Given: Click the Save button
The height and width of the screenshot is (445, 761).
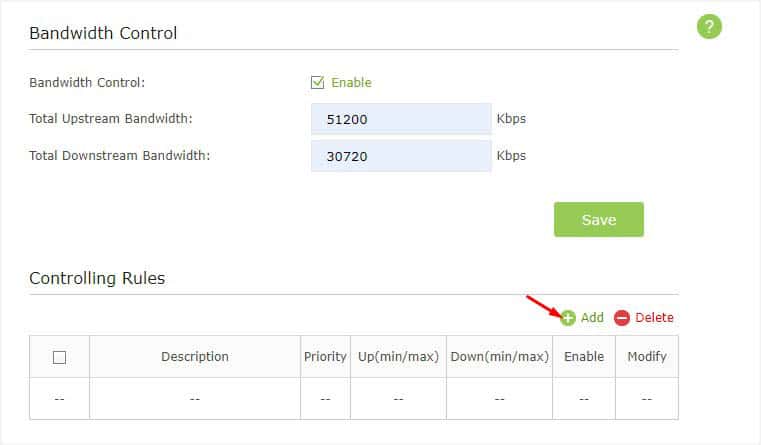Looking at the screenshot, I should click(x=599, y=219).
